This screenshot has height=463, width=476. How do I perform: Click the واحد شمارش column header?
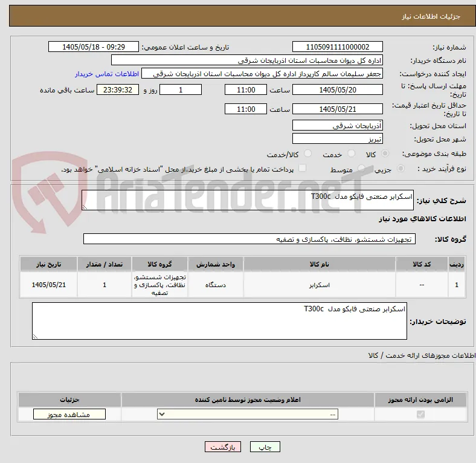216,264
